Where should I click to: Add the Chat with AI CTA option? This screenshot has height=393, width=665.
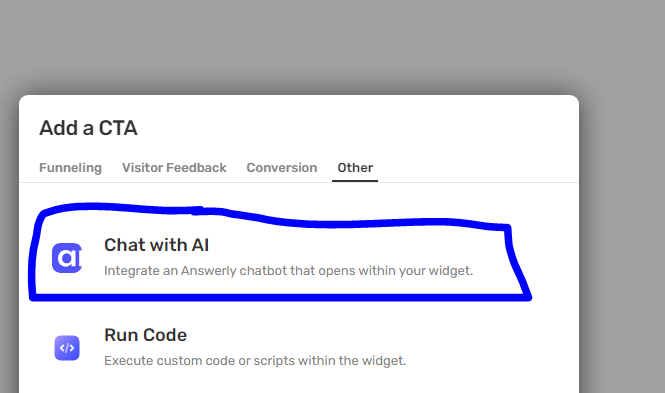pos(280,258)
